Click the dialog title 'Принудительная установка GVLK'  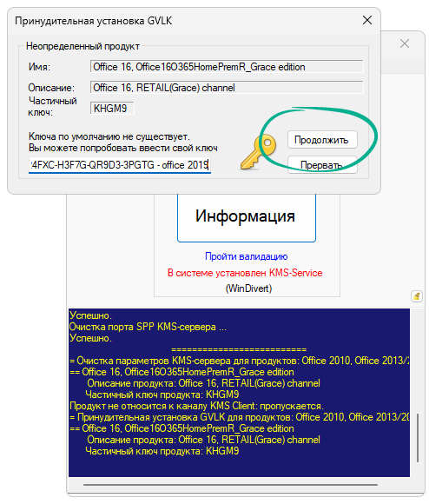tap(94, 21)
